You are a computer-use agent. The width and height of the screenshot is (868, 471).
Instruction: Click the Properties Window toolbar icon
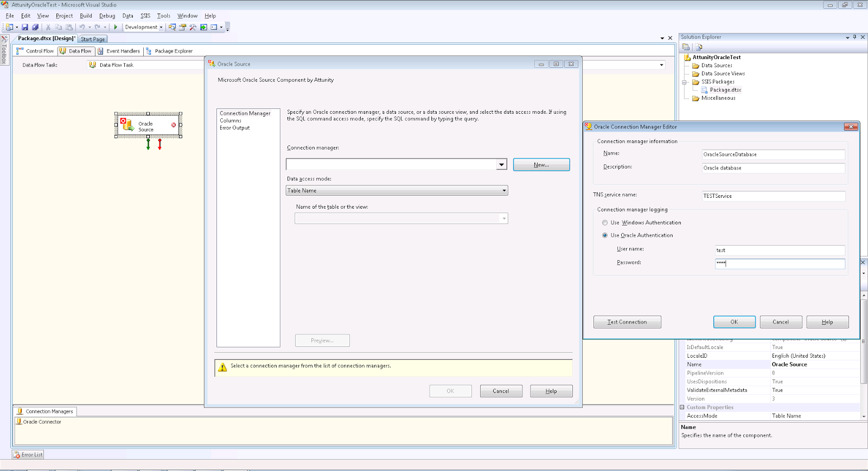point(182,27)
